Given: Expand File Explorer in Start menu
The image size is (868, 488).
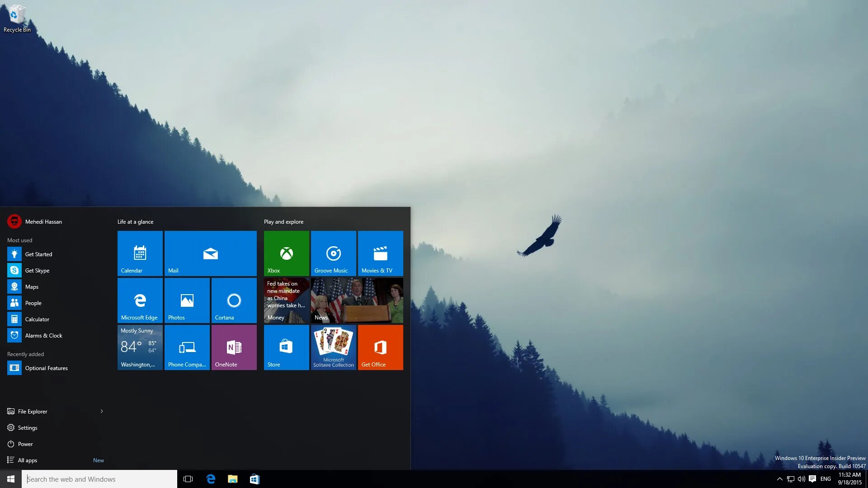Looking at the screenshot, I should tap(101, 411).
